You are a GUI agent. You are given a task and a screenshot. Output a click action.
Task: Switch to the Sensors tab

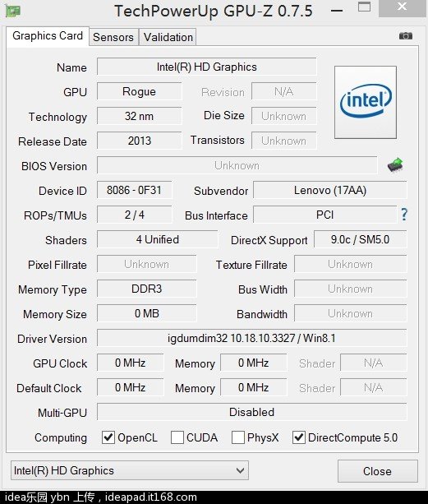click(x=113, y=37)
